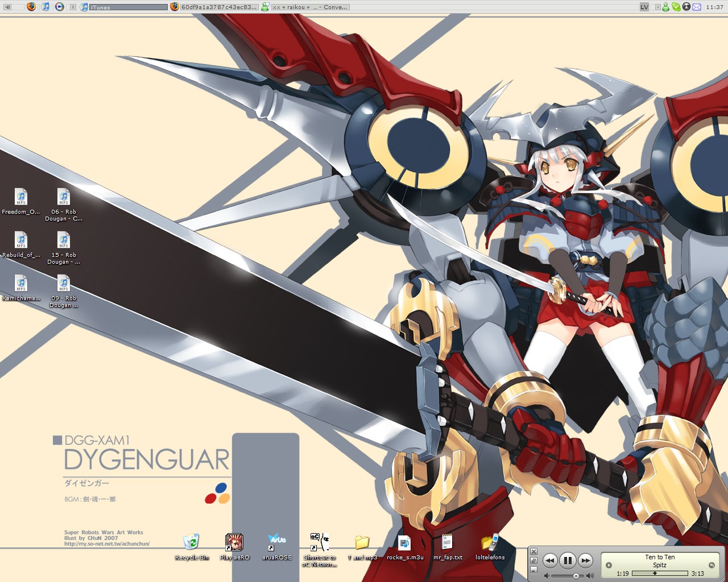Image resolution: width=728 pixels, height=582 pixels.
Task: Select the '15 - Rob Dougan' MP3 file
Action: coord(64,248)
